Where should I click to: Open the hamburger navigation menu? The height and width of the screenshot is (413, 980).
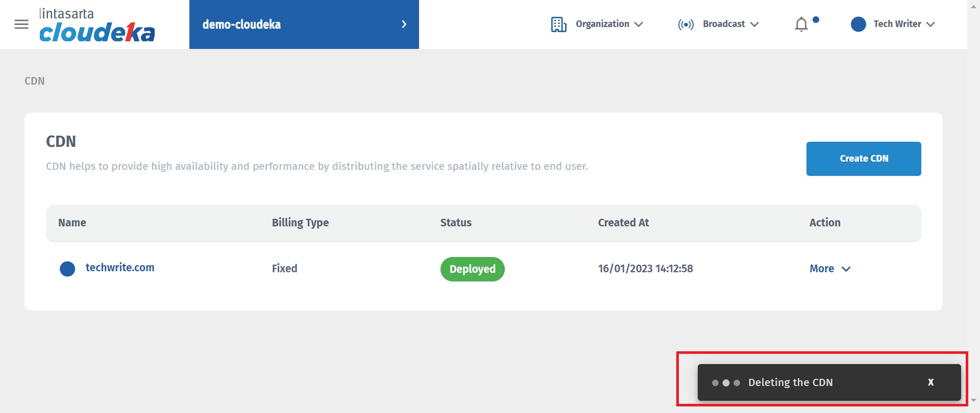click(x=21, y=24)
